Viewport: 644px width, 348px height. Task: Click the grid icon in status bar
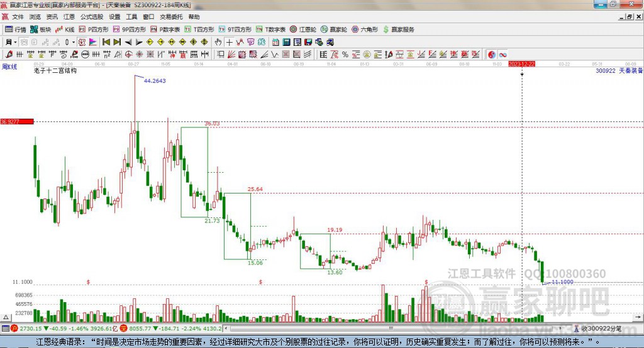coord(5,329)
